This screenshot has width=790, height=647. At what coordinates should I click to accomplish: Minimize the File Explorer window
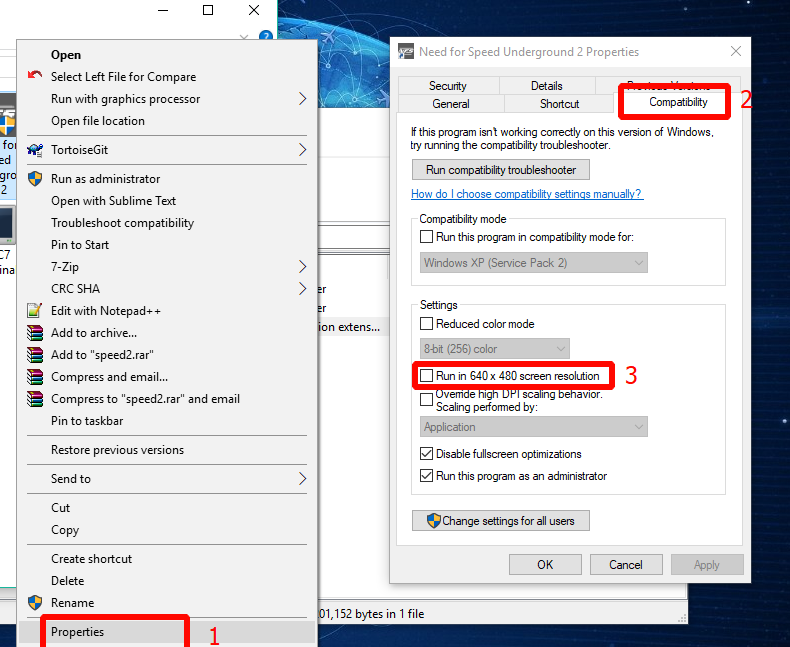[163, 10]
